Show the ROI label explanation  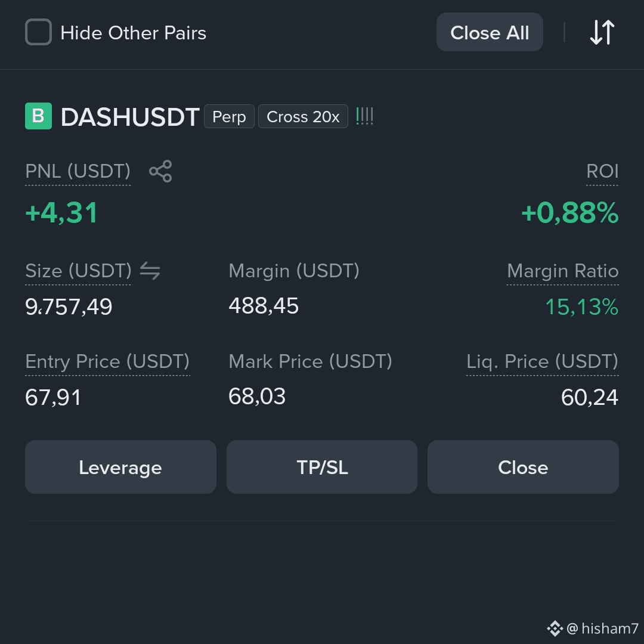602,171
